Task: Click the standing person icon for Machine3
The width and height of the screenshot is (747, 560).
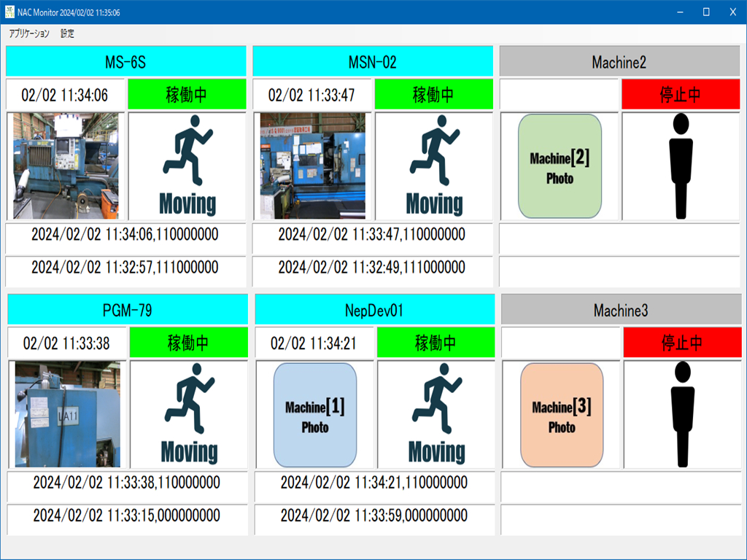Action: (x=683, y=414)
